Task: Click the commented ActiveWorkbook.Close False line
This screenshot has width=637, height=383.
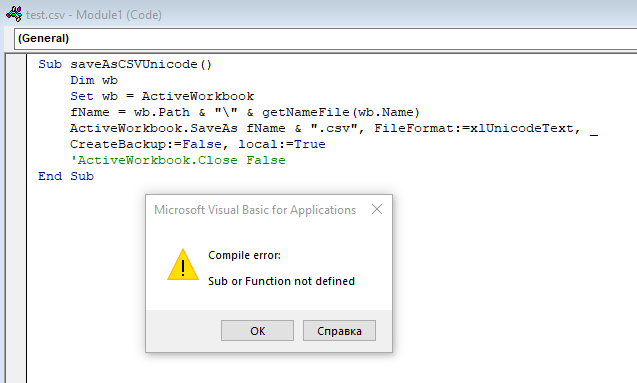Action: click(x=178, y=160)
